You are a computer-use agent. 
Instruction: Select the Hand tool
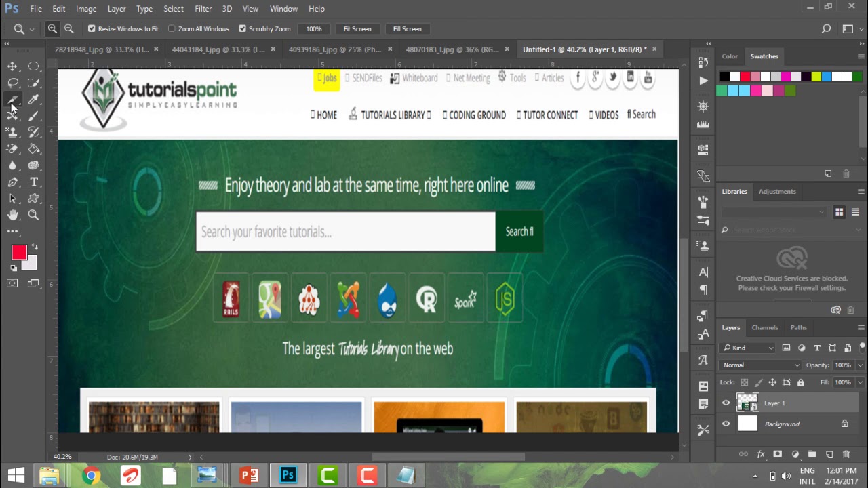12,215
